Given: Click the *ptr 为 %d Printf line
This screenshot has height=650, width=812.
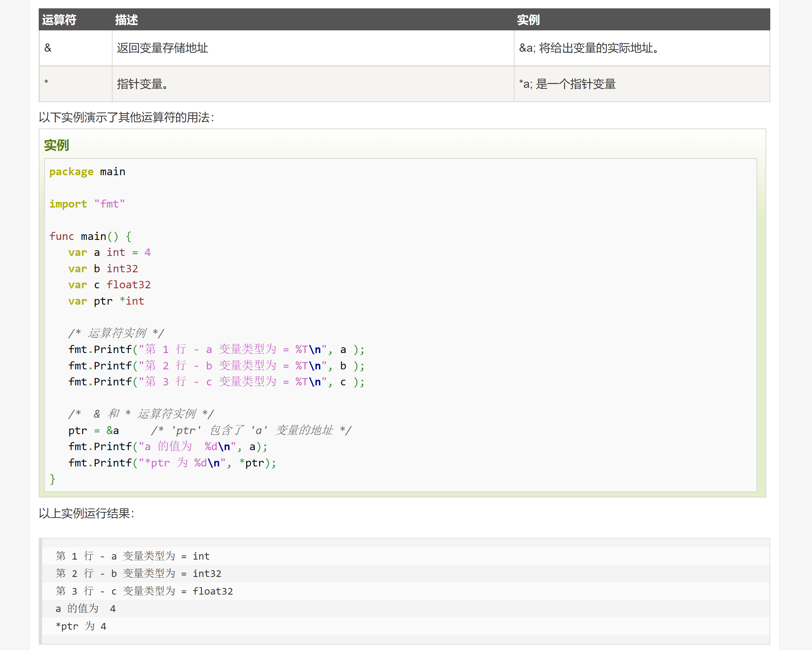Looking at the screenshot, I should pyautogui.click(x=172, y=462).
